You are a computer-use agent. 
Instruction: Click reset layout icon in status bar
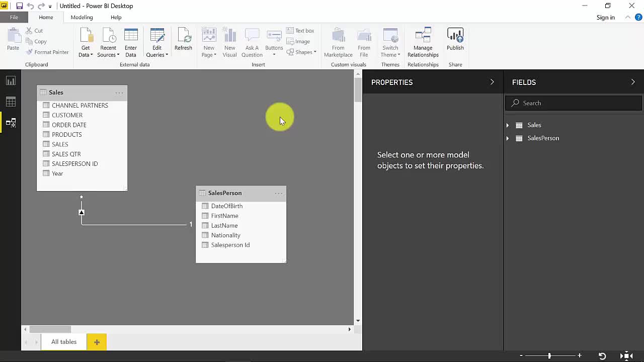[602, 356]
